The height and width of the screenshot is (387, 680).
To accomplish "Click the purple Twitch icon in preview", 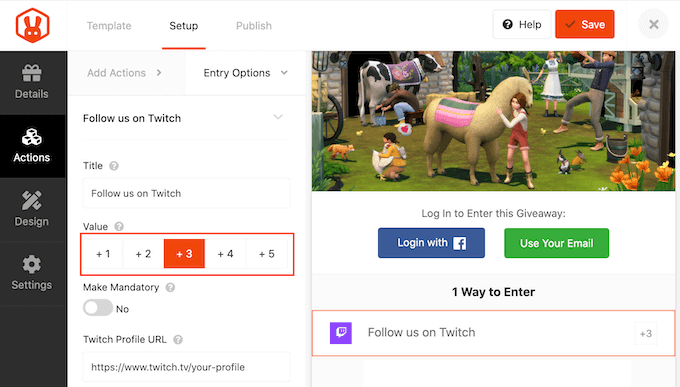I will [341, 333].
